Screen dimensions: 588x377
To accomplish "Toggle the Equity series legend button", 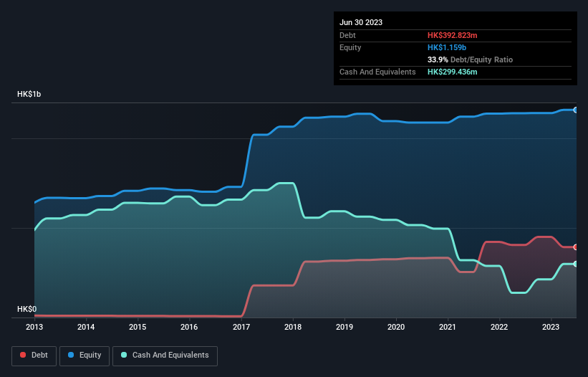I will coord(85,355).
